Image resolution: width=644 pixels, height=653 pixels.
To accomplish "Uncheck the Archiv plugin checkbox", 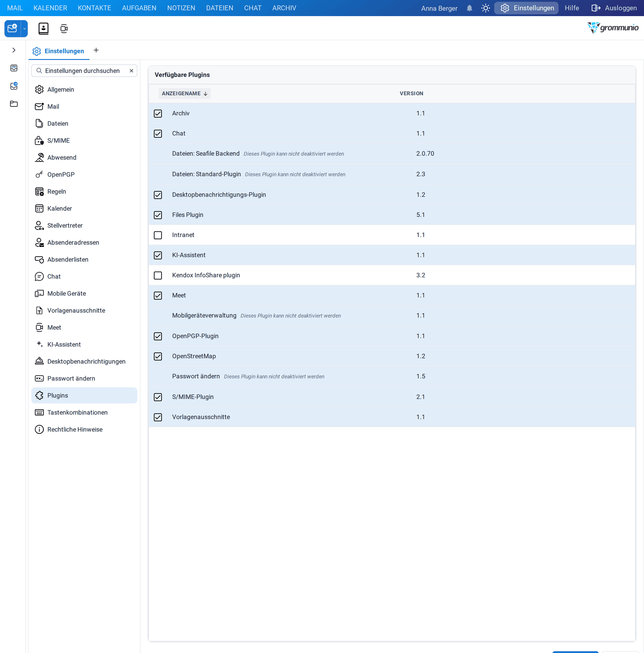I will pos(158,114).
